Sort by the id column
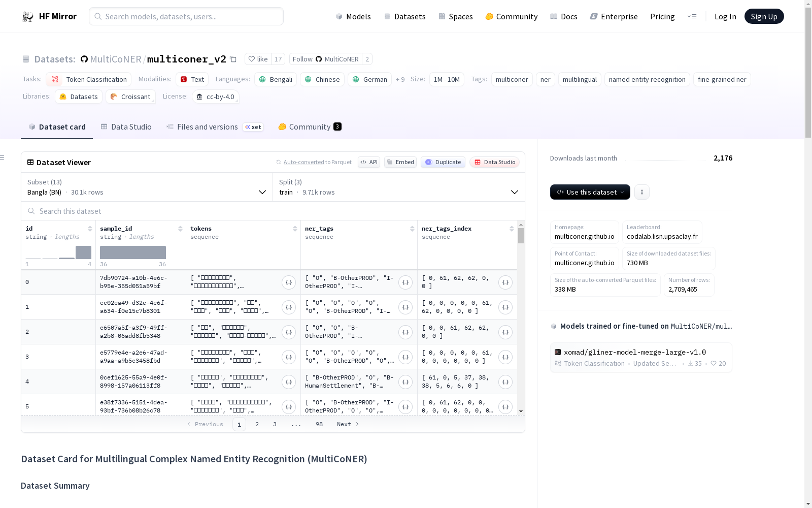This screenshot has height=508, width=812. [90, 229]
